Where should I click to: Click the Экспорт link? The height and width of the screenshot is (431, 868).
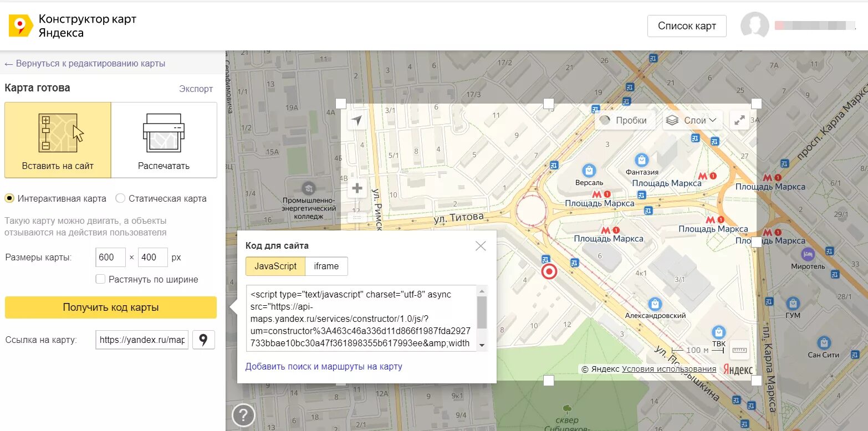(196, 89)
